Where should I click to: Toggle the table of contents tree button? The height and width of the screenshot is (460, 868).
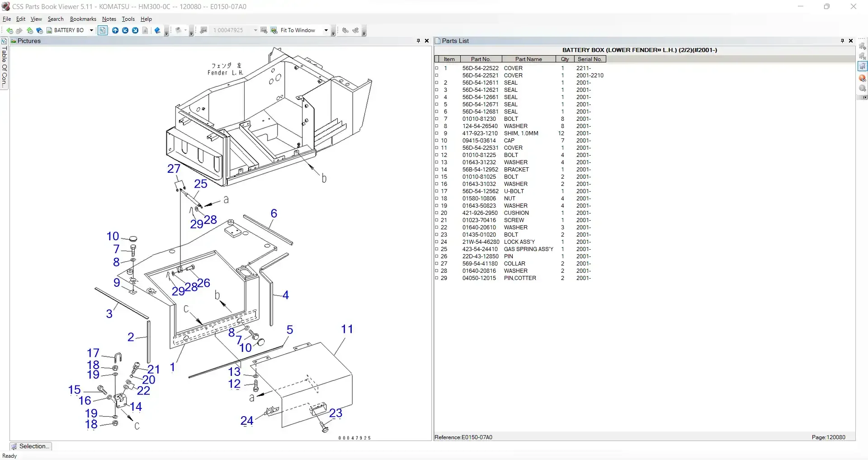pos(103,30)
